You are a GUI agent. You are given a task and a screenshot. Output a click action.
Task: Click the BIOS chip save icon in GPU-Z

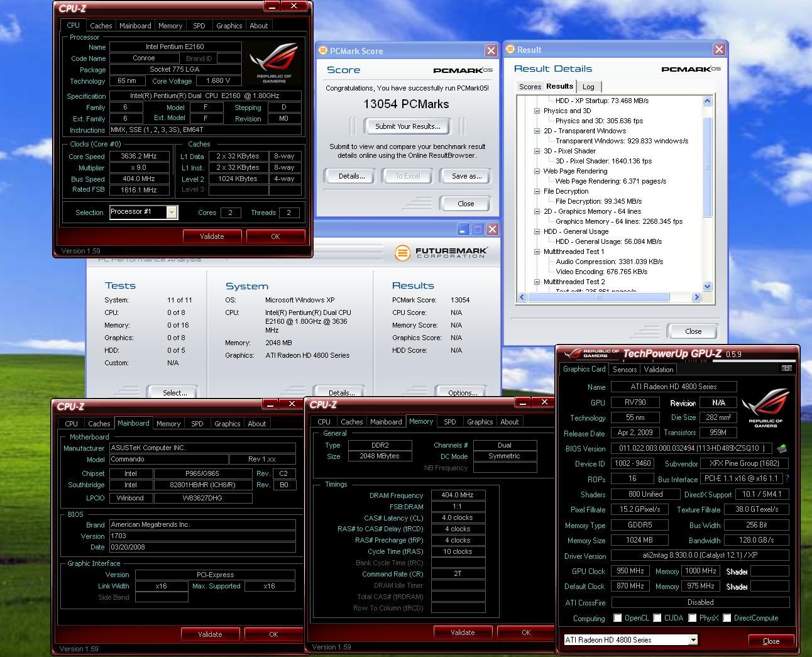click(x=782, y=449)
